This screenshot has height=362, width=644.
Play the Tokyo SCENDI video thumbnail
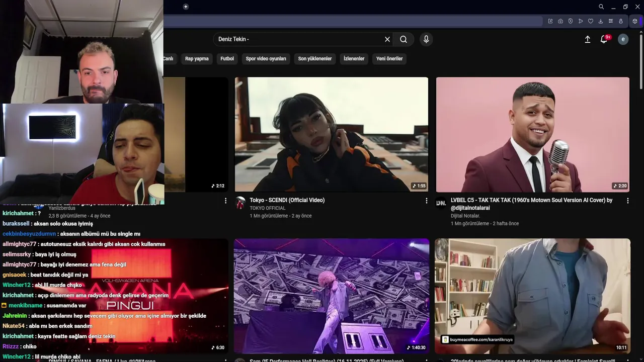point(332,134)
